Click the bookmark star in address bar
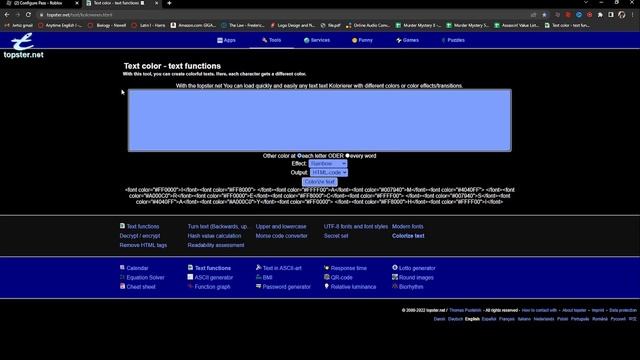 544,15
